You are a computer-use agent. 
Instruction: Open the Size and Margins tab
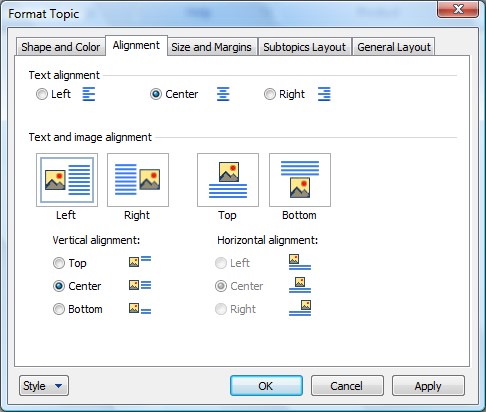pos(211,47)
